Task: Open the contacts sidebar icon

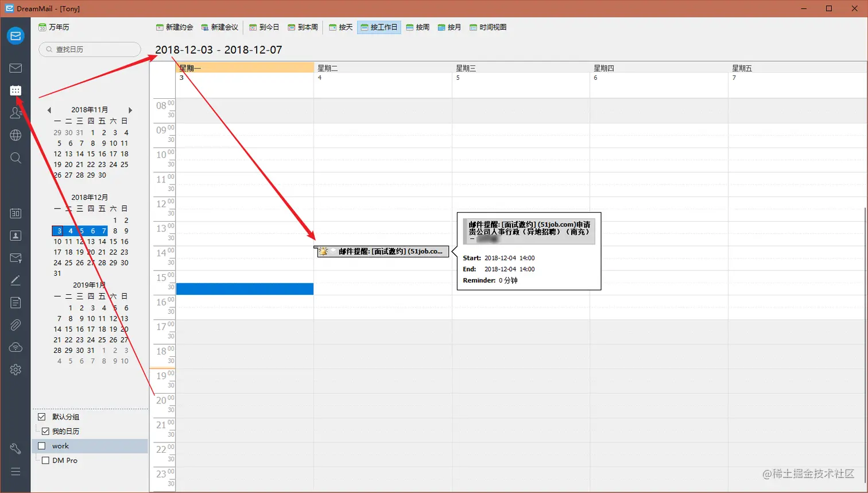Action: point(15,113)
